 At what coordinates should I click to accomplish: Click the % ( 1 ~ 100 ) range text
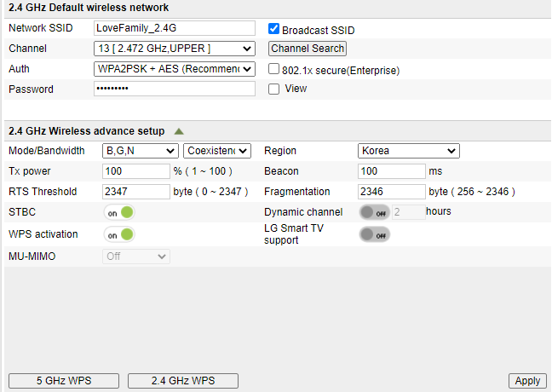[x=203, y=171]
